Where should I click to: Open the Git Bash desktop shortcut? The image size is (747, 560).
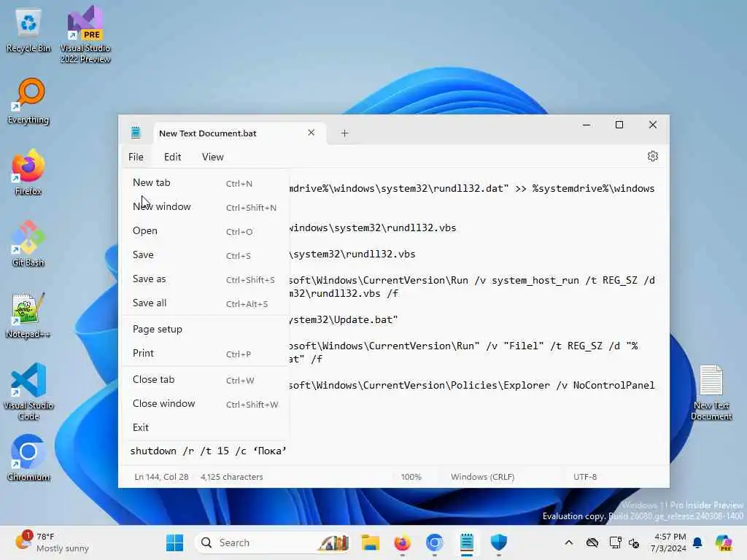[x=28, y=244]
